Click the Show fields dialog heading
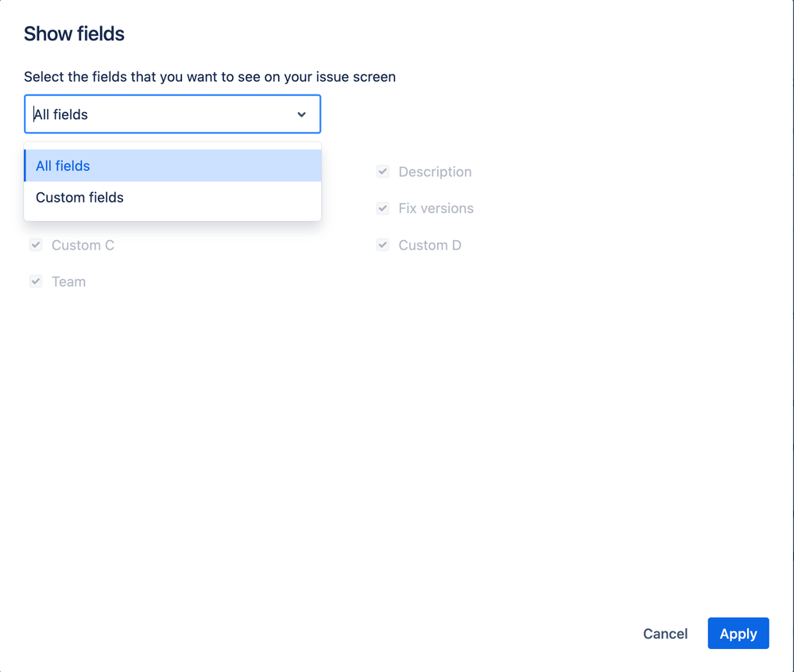Viewport: 794px width, 672px height. [74, 34]
